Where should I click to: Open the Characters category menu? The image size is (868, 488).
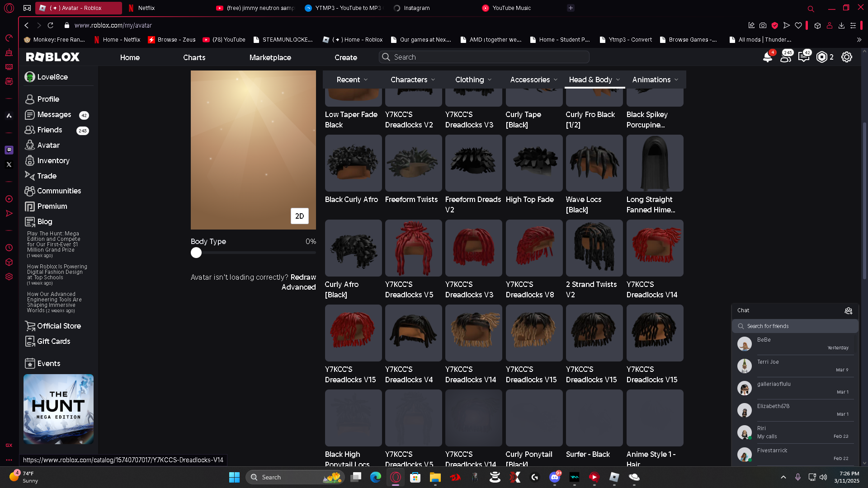412,80
